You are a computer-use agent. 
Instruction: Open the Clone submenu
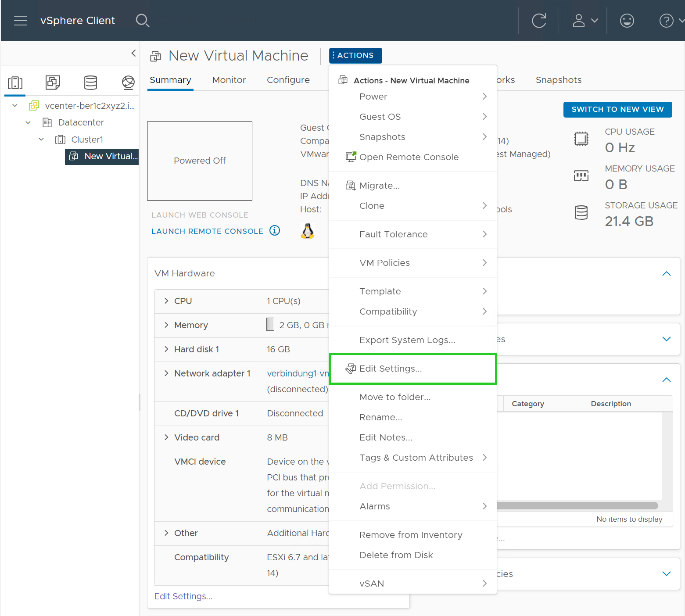[413, 206]
